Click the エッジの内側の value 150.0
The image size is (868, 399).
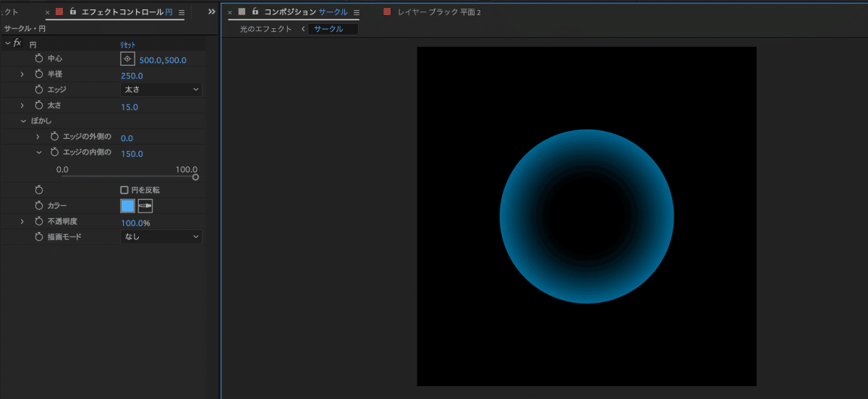pos(132,154)
